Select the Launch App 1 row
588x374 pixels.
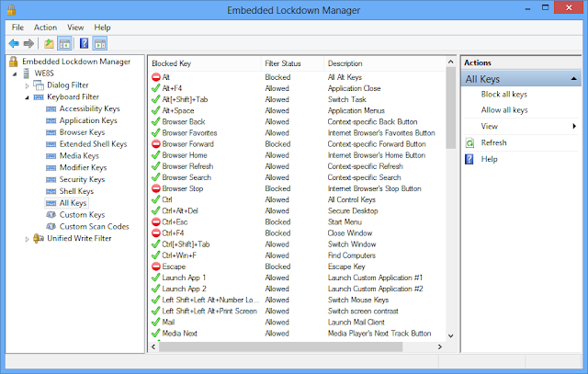pyautogui.click(x=297, y=278)
